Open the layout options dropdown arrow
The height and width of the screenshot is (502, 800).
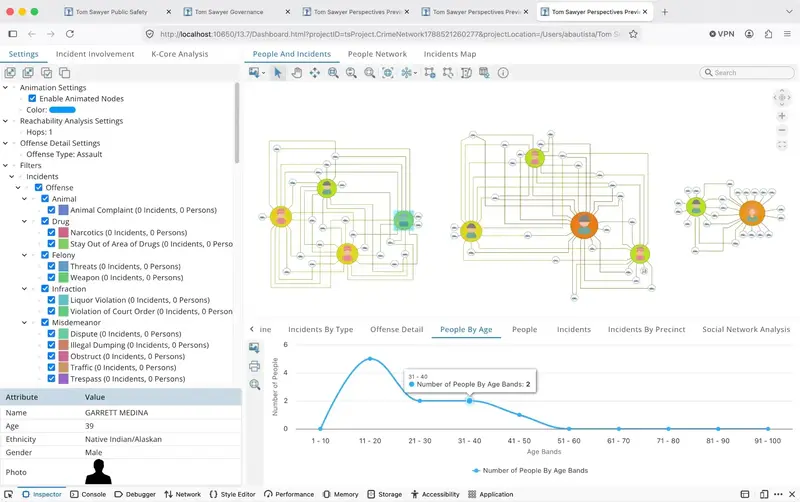pos(415,73)
